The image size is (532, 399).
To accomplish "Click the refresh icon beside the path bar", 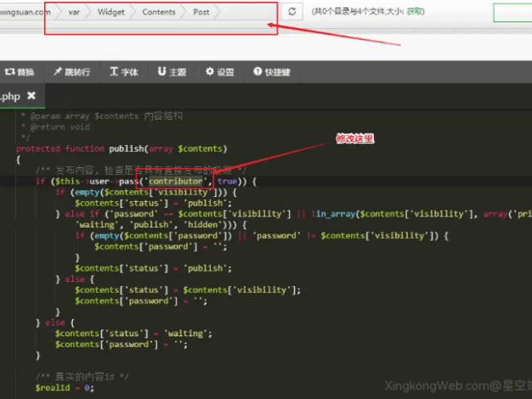I will click(293, 12).
